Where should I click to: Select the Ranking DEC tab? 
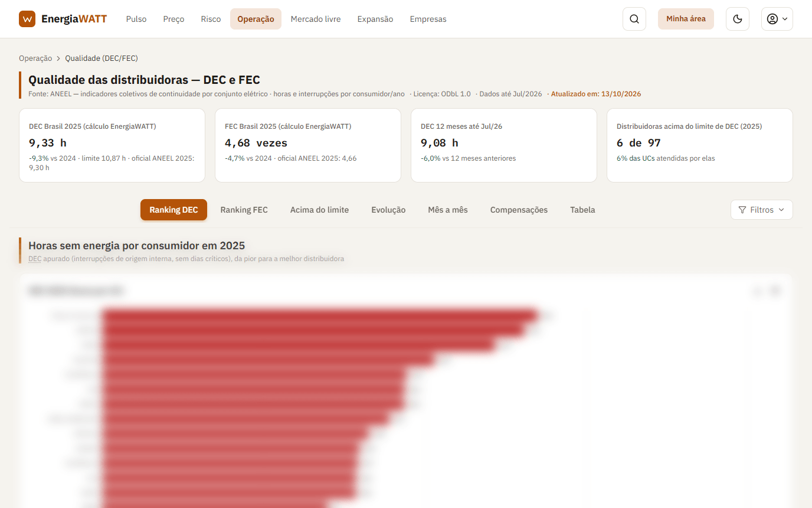click(x=173, y=210)
